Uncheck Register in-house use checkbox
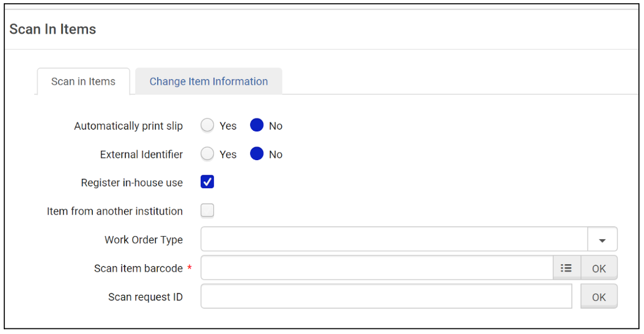The height and width of the screenshot is (334, 644). point(208,183)
